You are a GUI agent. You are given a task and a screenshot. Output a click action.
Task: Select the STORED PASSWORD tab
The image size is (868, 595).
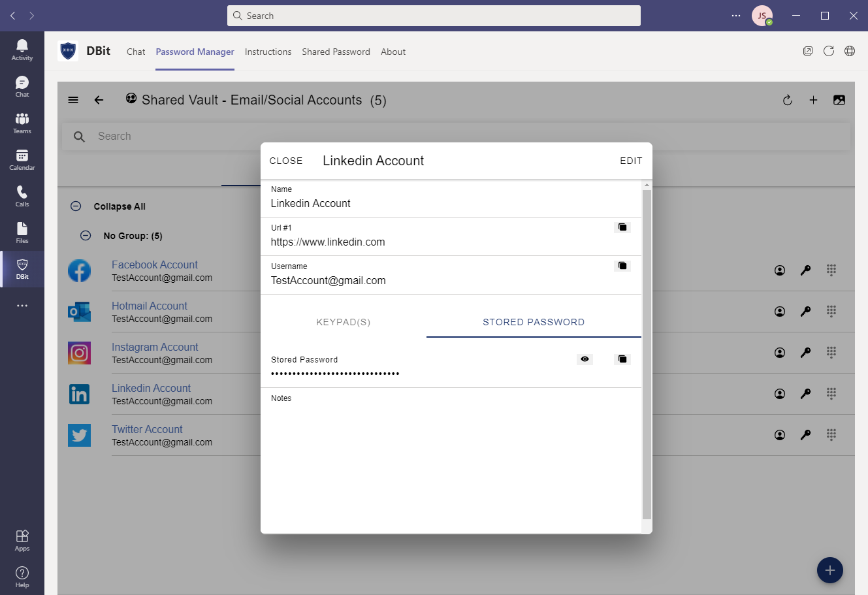534,322
